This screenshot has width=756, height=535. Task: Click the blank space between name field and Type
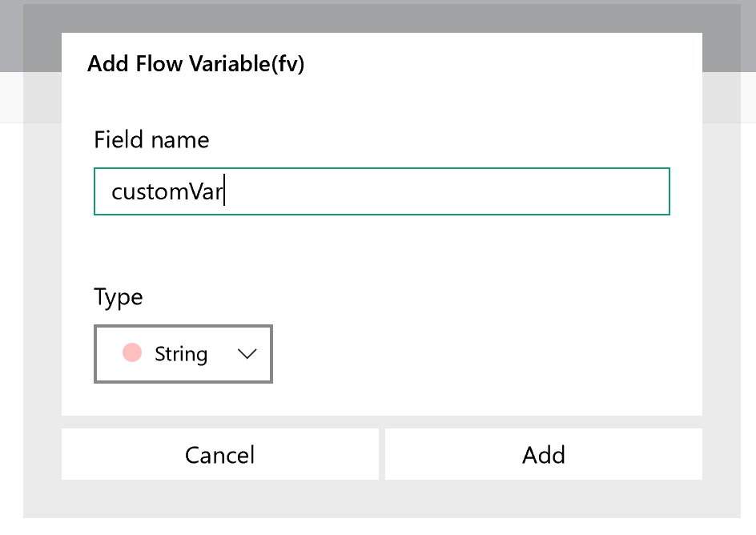point(382,248)
